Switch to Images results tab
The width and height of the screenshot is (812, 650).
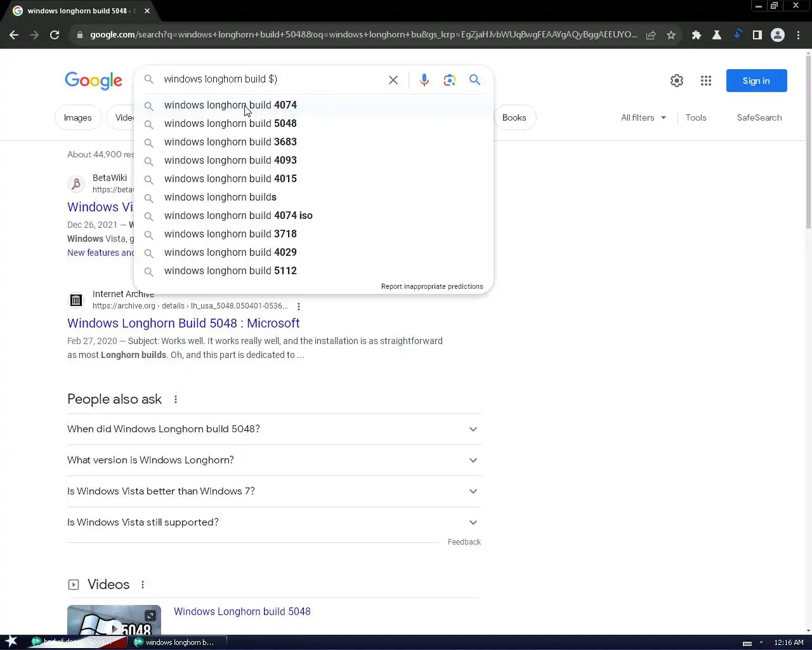(77, 117)
